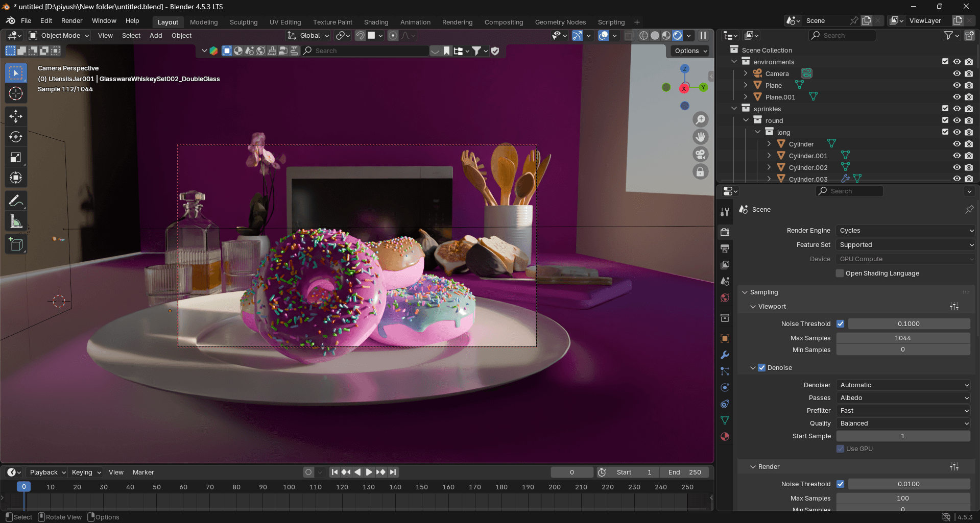Viewport: 980px width, 523px height.
Task: Select the Transform tool
Action: click(x=16, y=178)
